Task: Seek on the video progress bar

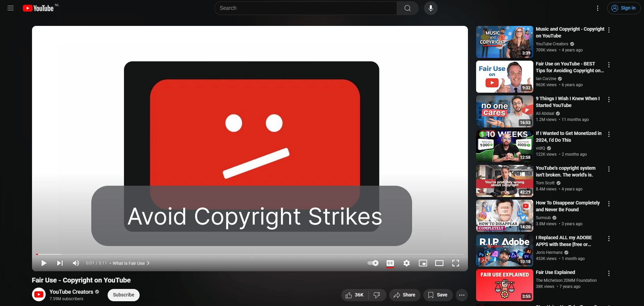Action: [x=250, y=254]
